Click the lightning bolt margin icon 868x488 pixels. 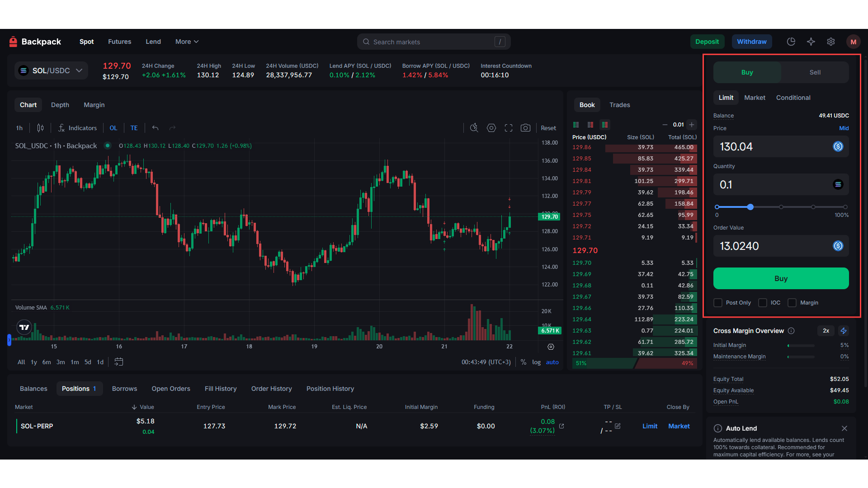[x=844, y=331]
